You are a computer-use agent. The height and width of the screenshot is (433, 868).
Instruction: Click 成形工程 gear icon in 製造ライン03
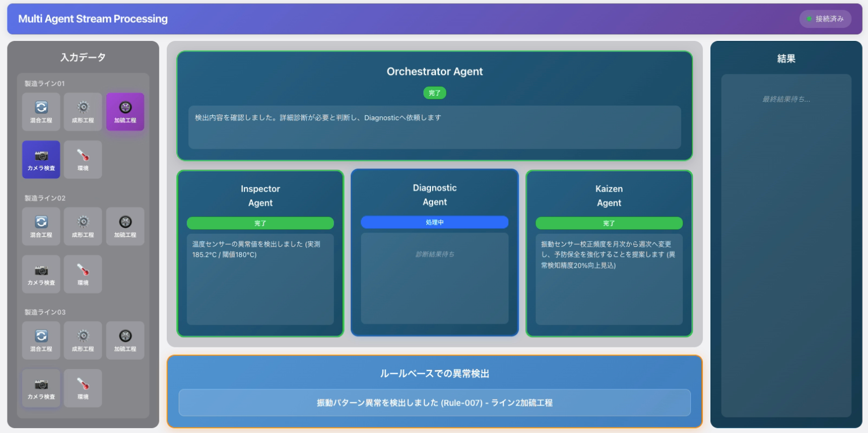point(83,340)
